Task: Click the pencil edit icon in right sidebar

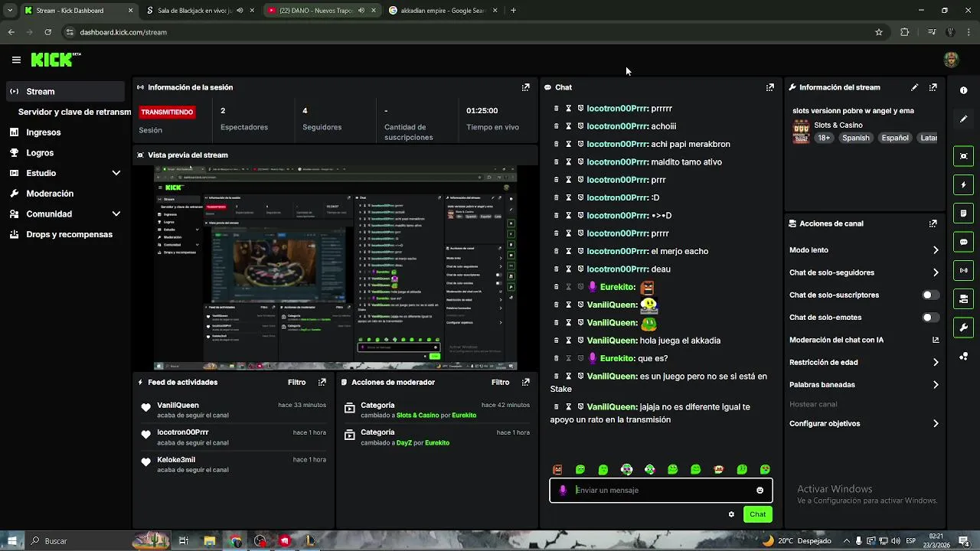Action: 963,119
